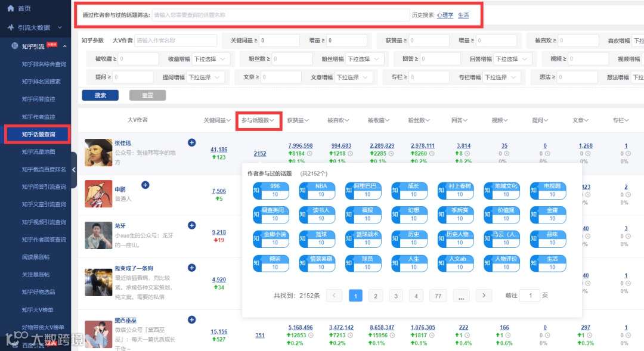Collapse the sidebar with the arrow handle
644x351 pixels.
74,170
